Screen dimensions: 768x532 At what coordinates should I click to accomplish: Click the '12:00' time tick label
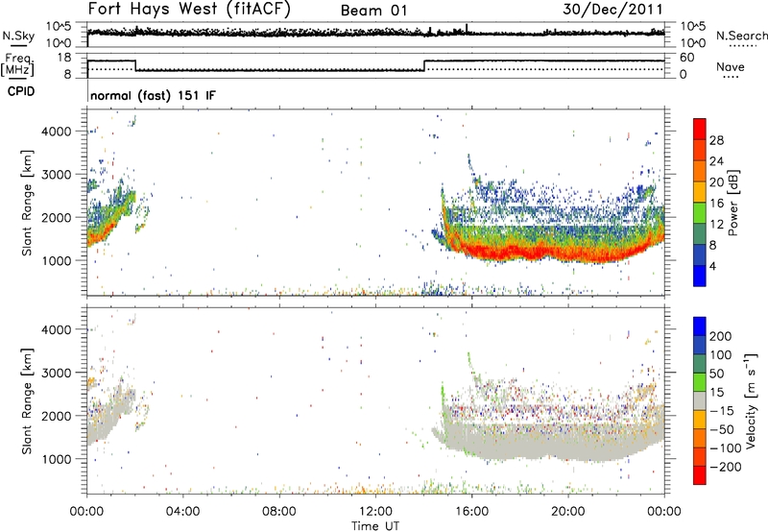click(375, 512)
